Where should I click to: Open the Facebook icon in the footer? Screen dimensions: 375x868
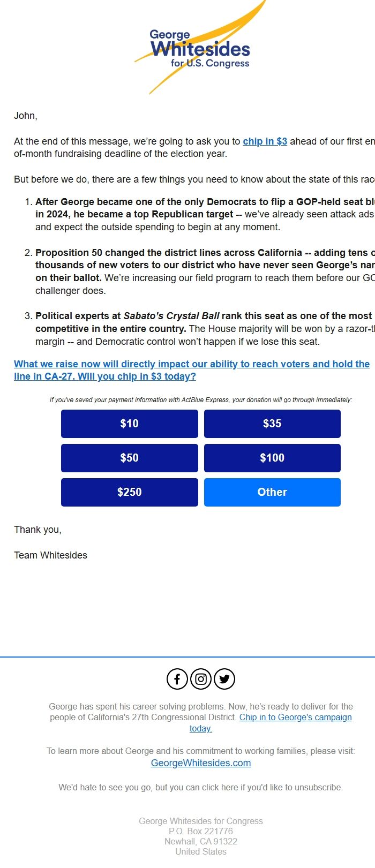click(x=176, y=678)
